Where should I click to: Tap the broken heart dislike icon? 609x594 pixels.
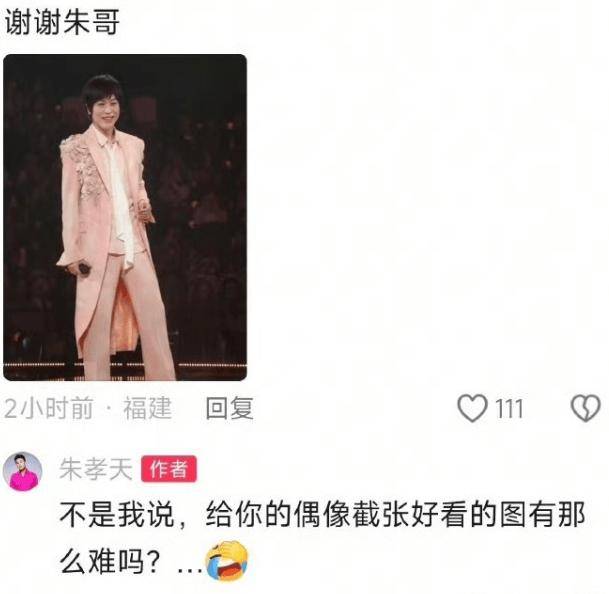585,408
